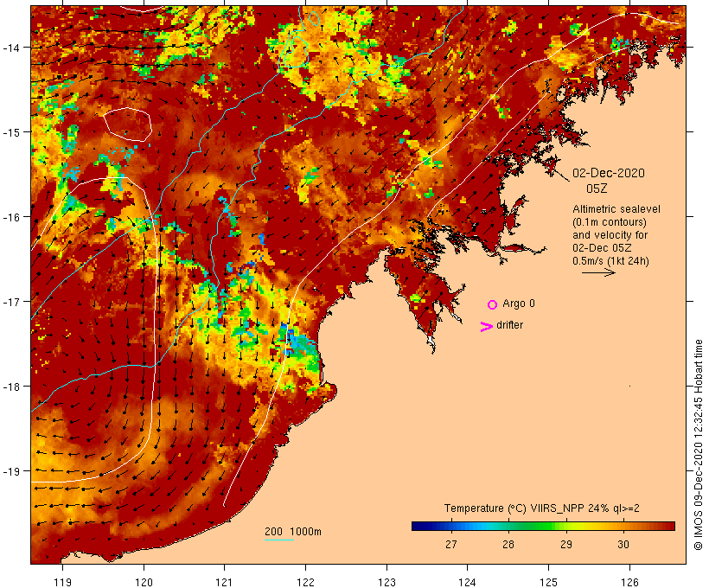Click the temperature color bar at 28
This screenshot has height=588, width=709.
[x=508, y=526]
